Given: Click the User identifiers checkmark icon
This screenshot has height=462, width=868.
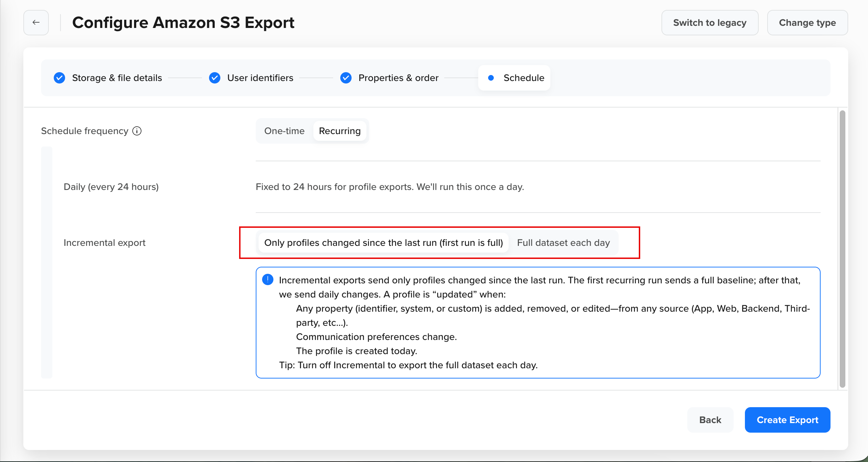Looking at the screenshot, I should [x=215, y=78].
